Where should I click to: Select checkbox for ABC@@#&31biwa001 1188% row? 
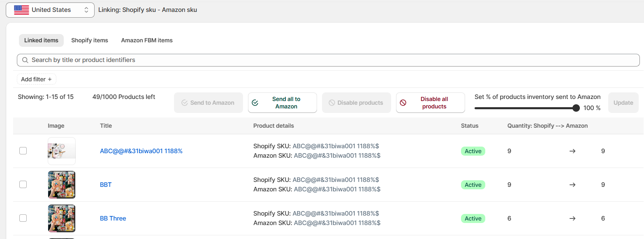point(23,151)
